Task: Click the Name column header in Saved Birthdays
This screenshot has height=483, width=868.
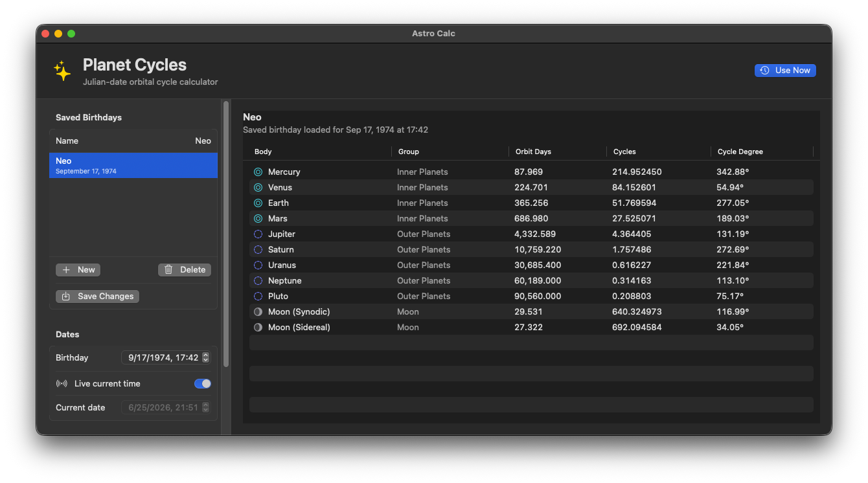Action: point(67,140)
